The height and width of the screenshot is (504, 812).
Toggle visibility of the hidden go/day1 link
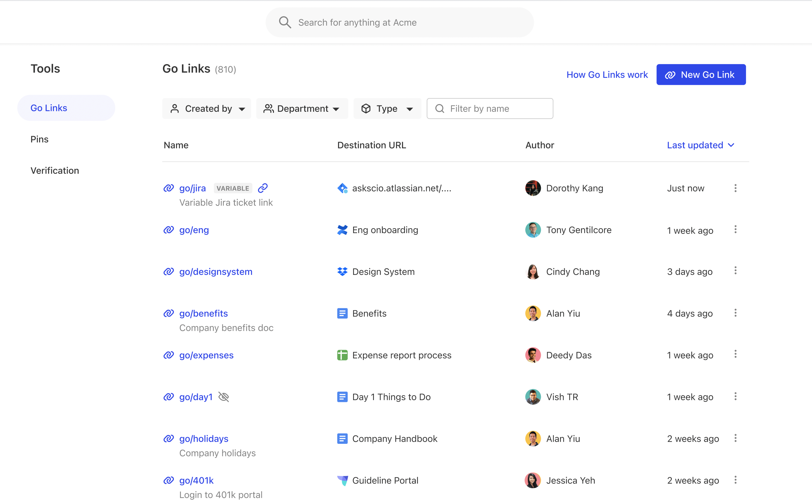[223, 397]
